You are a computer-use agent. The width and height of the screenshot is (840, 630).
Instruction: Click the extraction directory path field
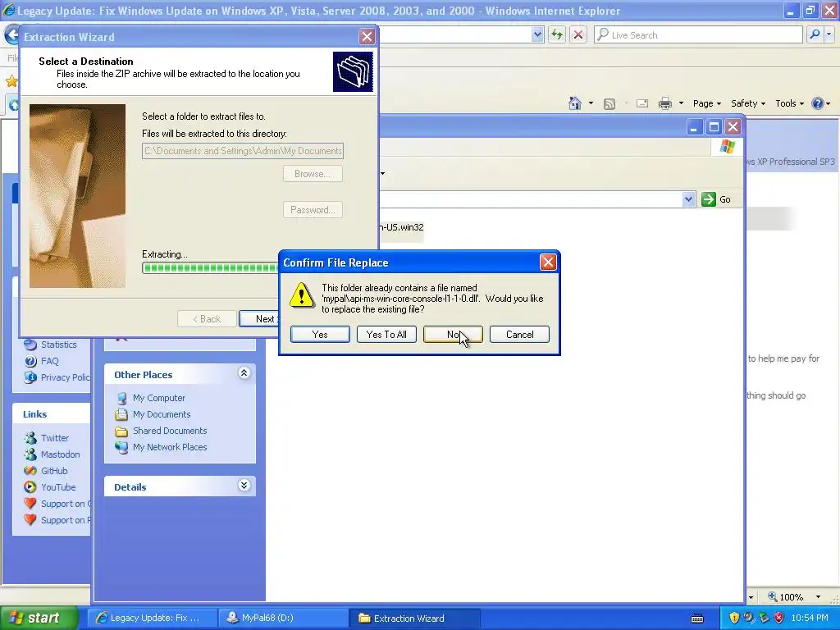click(243, 151)
